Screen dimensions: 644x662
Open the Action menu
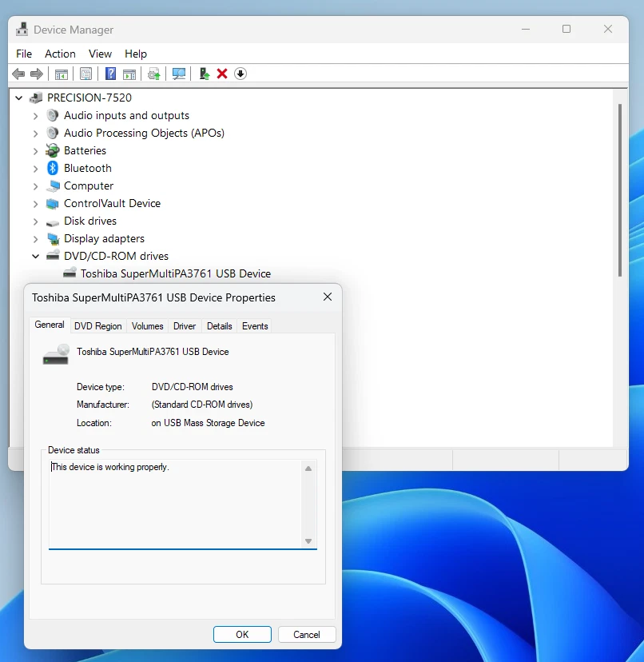coord(60,54)
